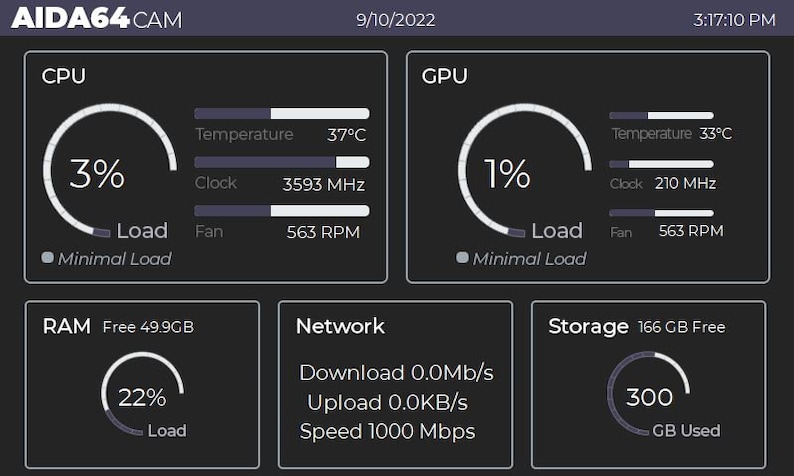Click the Upload 0.0KB/s reading
This screenshot has width=794, height=476.
(x=387, y=403)
